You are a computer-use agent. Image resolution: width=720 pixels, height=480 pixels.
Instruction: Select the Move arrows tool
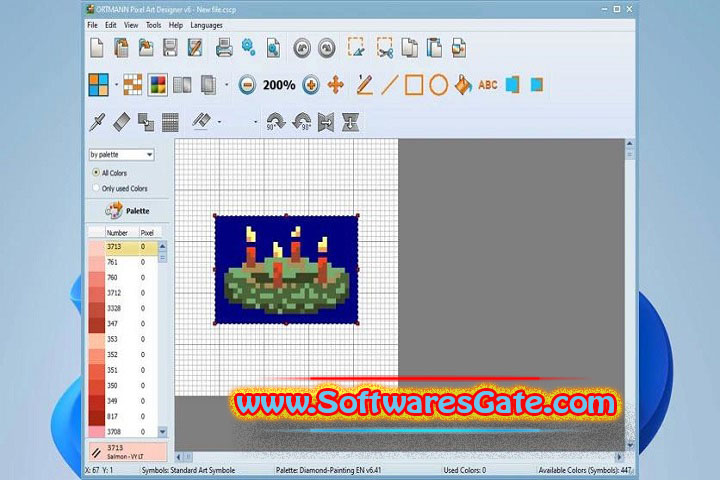pyautogui.click(x=336, y=85)
